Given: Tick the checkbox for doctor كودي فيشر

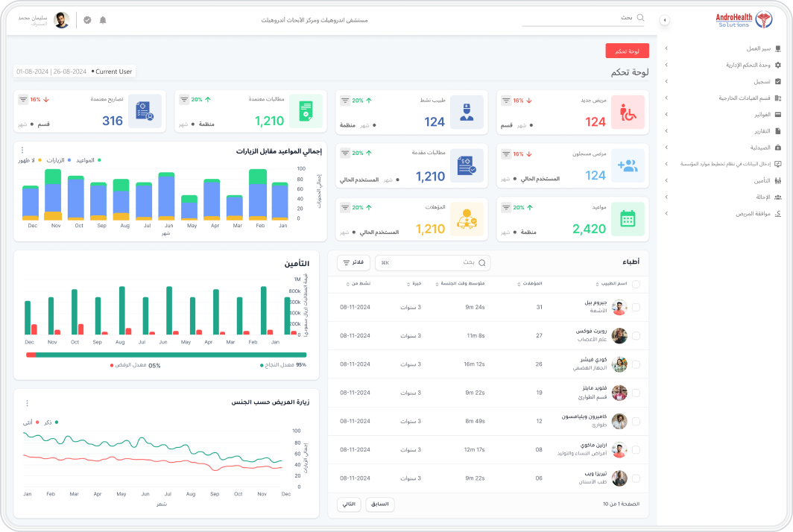Looking at the screenshot, I should click(636, 364).
